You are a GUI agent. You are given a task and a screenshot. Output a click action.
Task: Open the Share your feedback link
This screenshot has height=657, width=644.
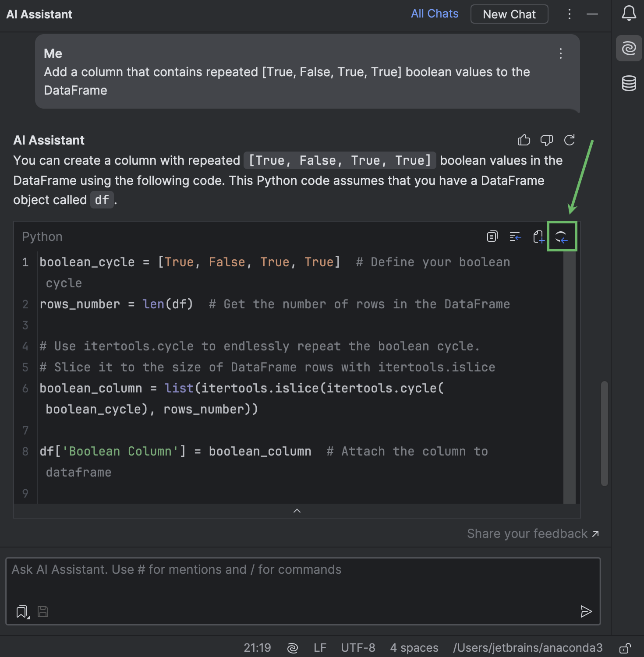[532, 533]
